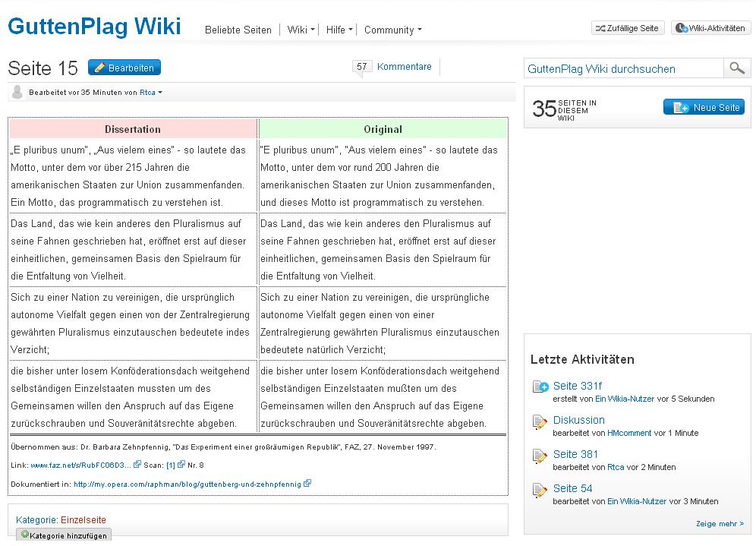756x546 pixels.
Task: Click the search magnifier icon
Action: (736, 68)
